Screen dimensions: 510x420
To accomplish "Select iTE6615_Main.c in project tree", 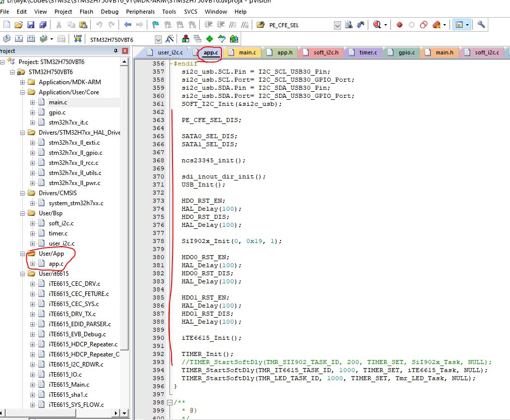I will pos(69,385).
